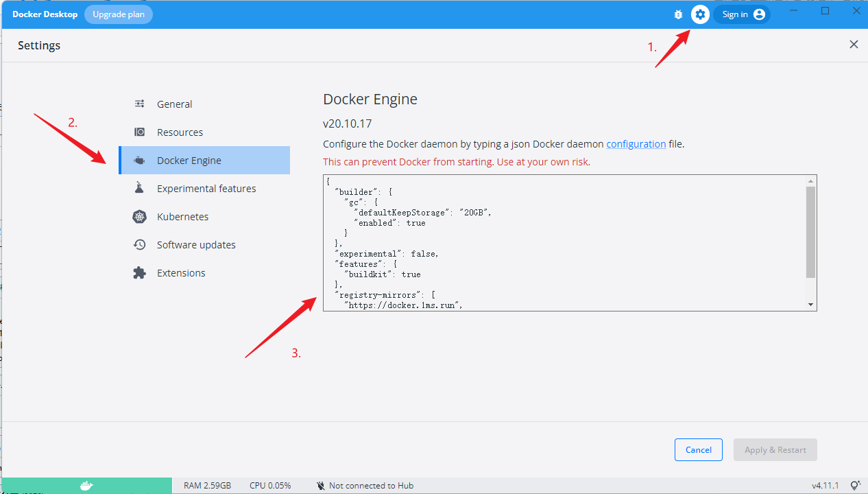Click the Docker Engine whale icon
868x494 pixels.
[140, 160]
